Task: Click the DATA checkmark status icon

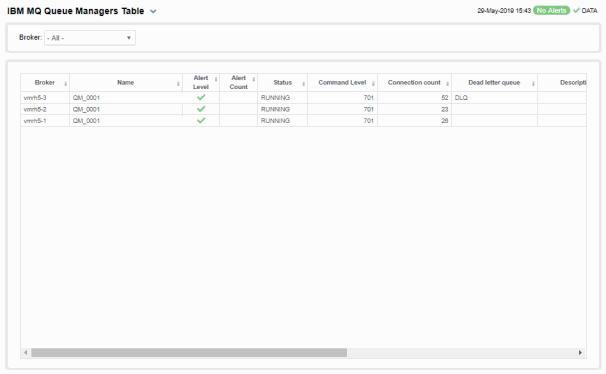Action: 576,10
